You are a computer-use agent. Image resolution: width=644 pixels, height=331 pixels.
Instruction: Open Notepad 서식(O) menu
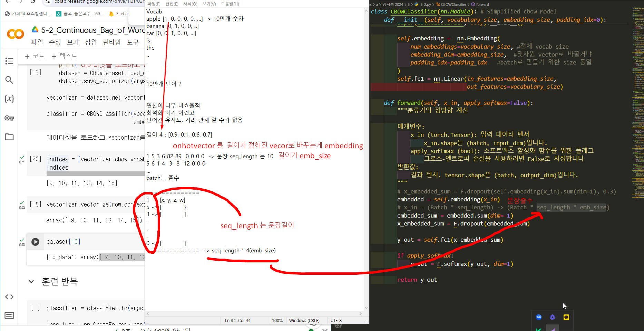pos(190,4)
